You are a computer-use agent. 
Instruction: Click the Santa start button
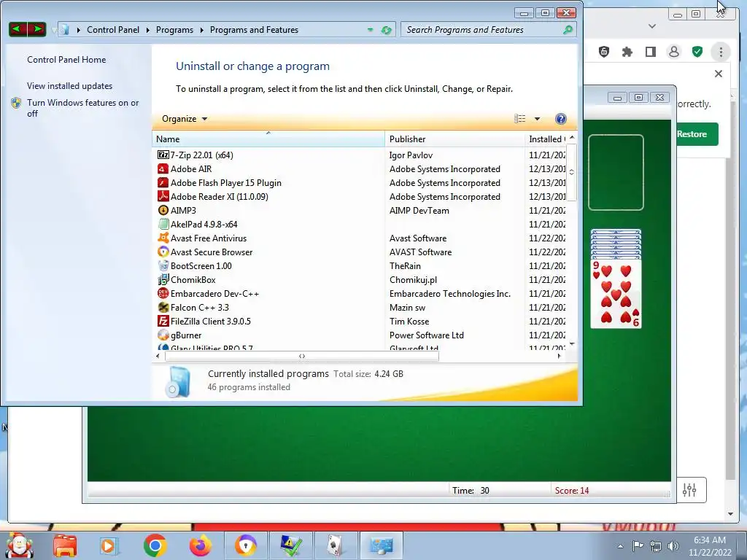pyautogui.click(x=18, y=545)
